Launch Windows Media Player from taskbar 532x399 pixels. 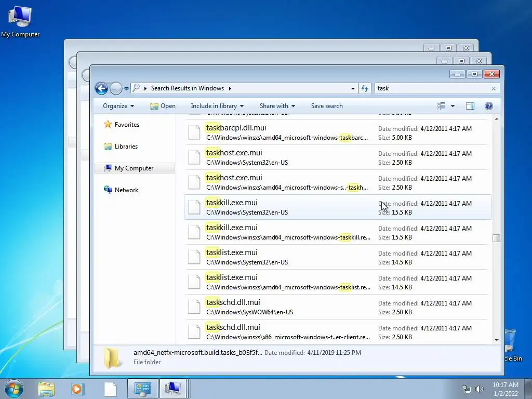click(x=77, y=389)
